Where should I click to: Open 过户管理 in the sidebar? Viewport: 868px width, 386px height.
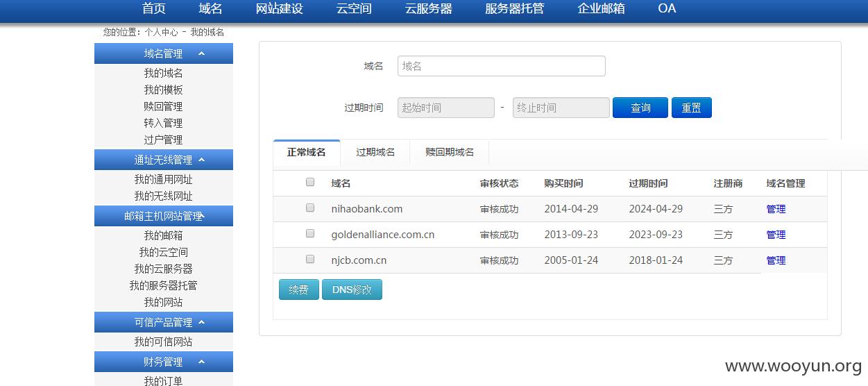(x=164, y=140)
